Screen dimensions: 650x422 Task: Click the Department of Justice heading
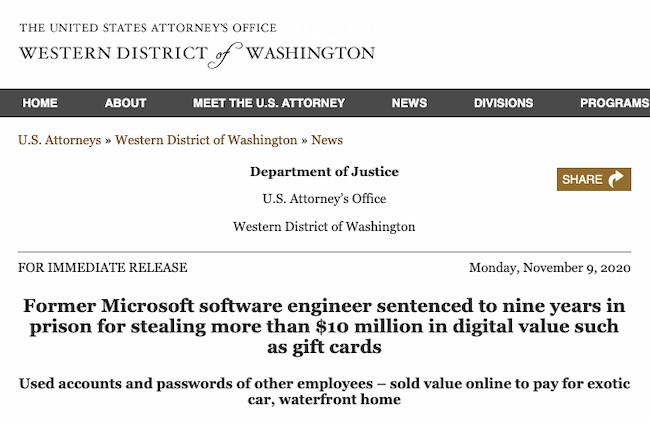(x=324, y=171)
